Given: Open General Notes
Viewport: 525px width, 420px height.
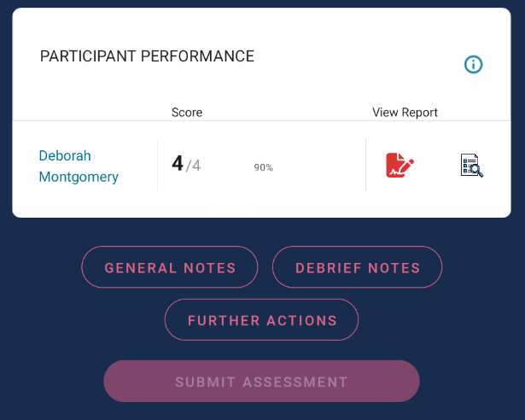Looking at the screenshot, I should tap(170, 267).
